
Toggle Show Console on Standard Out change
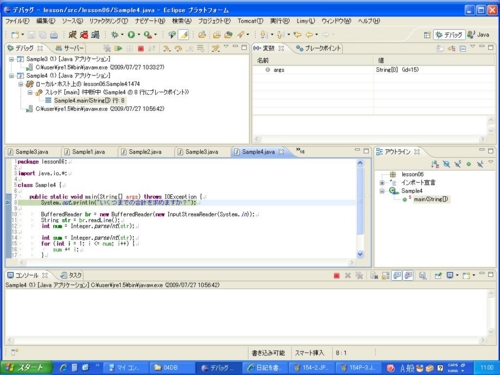397,276
